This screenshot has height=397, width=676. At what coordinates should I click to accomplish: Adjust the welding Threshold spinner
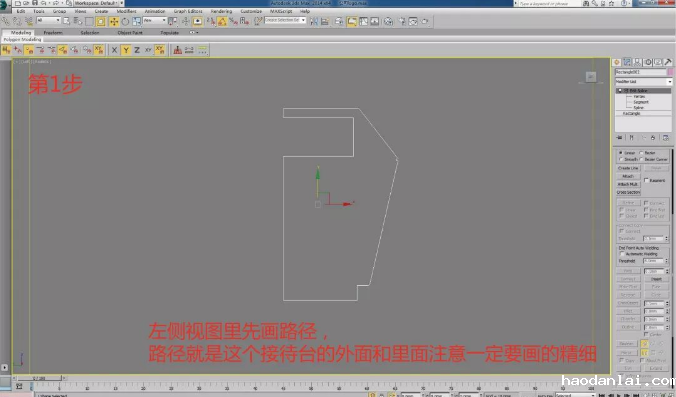(x=667, y=261)
